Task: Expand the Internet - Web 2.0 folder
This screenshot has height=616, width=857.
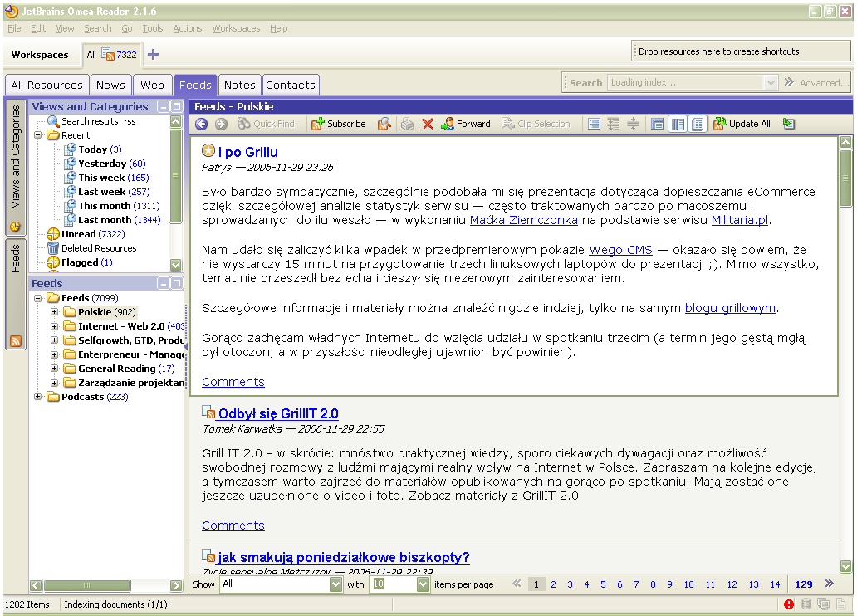Action: (54, 326)
